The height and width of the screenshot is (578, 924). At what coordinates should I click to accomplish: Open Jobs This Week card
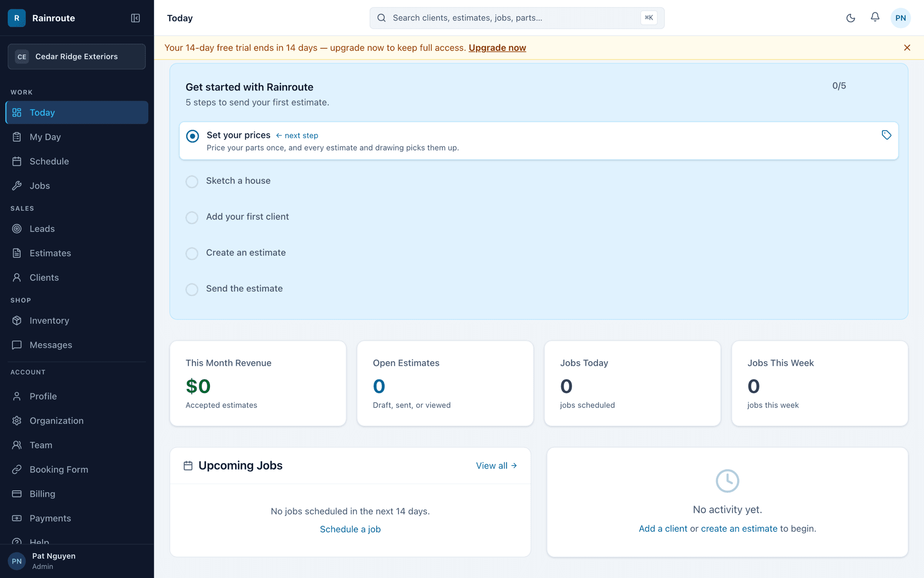[x=820, y=383]
